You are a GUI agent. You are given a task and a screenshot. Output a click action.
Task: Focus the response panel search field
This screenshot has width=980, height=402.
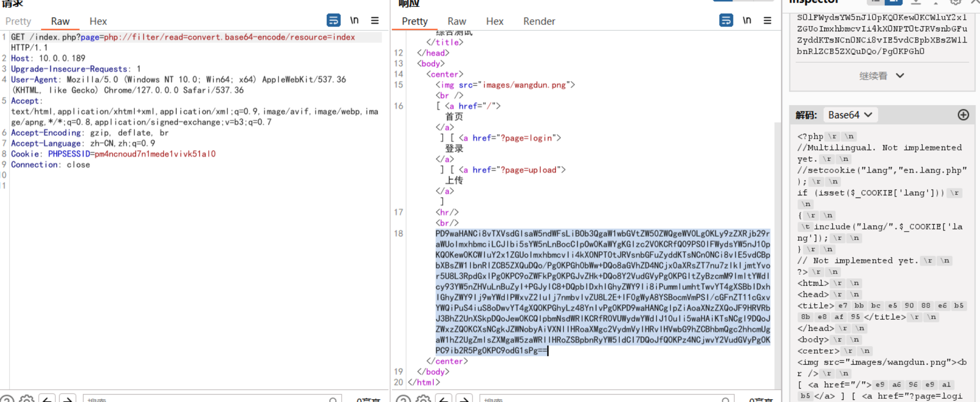607,399
